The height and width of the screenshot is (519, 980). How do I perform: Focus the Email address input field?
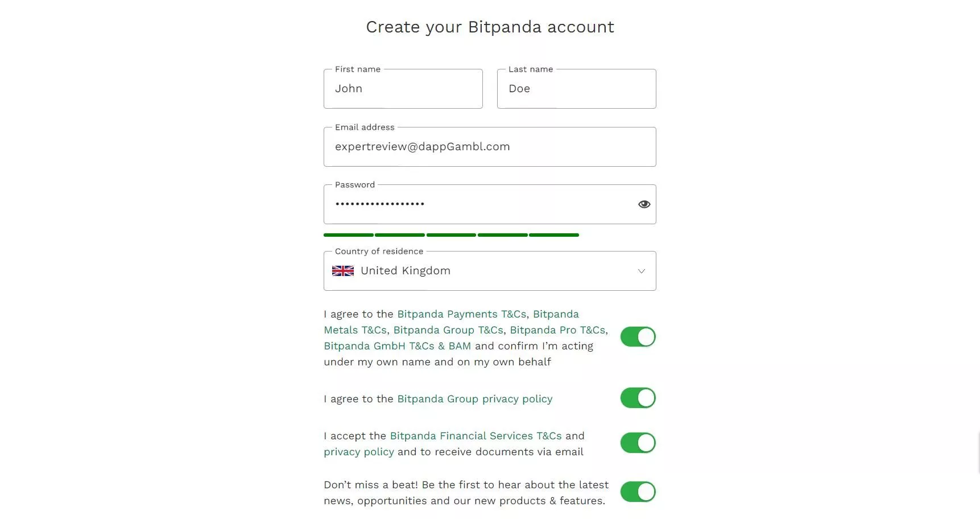click(490, 147)
